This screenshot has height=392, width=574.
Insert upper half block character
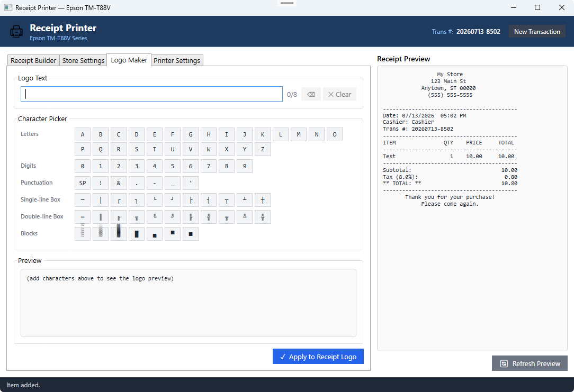[x=173, y=234]
